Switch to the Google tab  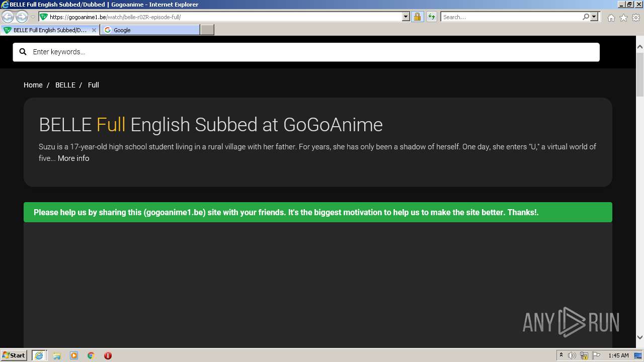(x=150, y=30)
